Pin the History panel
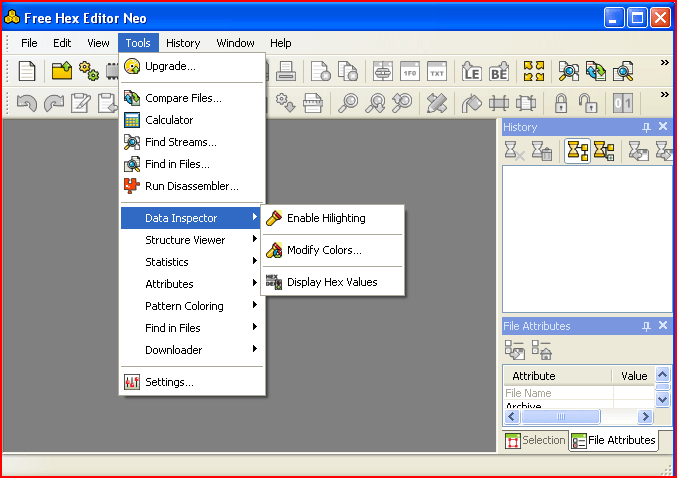 (646, 127)
